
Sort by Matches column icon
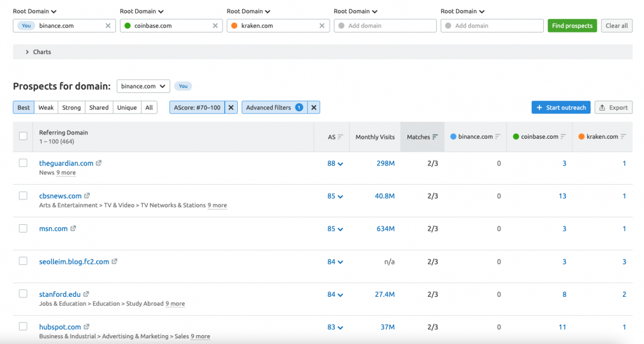pyautogui.click(x=435, y=137)
